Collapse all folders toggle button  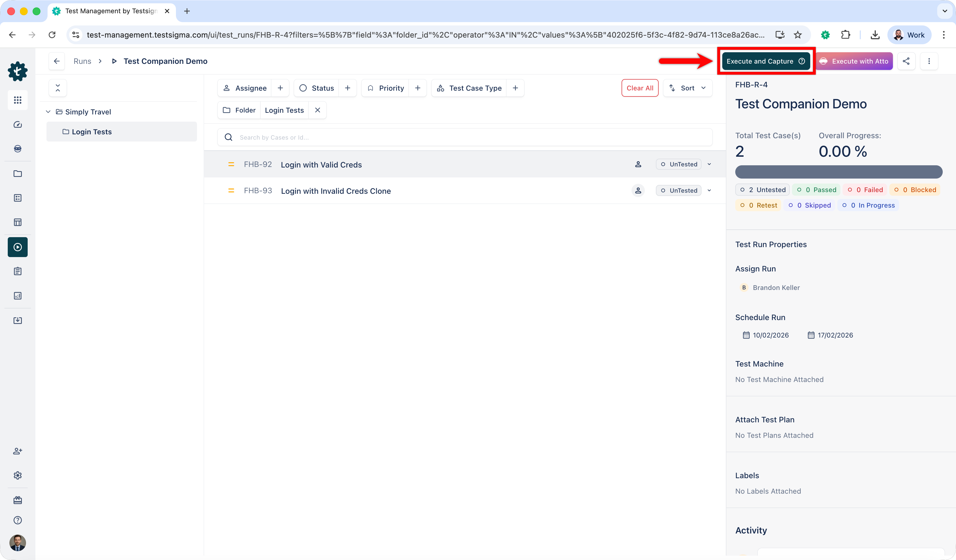[x=58, y=88]
